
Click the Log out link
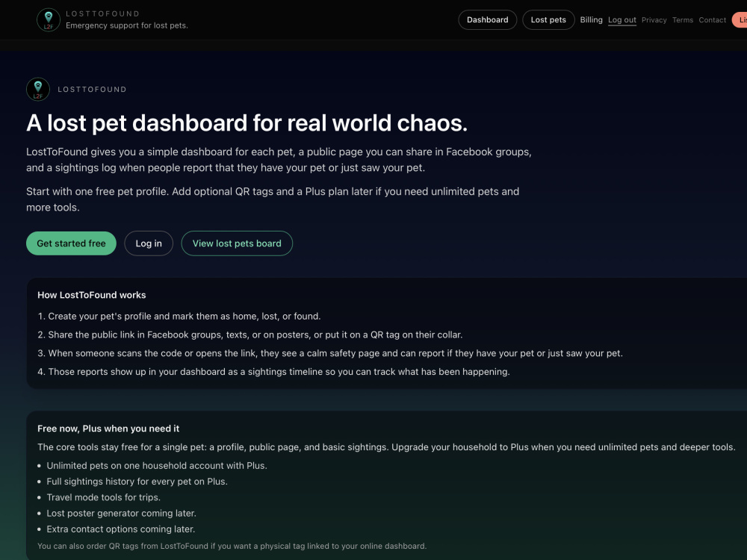click(622, 20)
